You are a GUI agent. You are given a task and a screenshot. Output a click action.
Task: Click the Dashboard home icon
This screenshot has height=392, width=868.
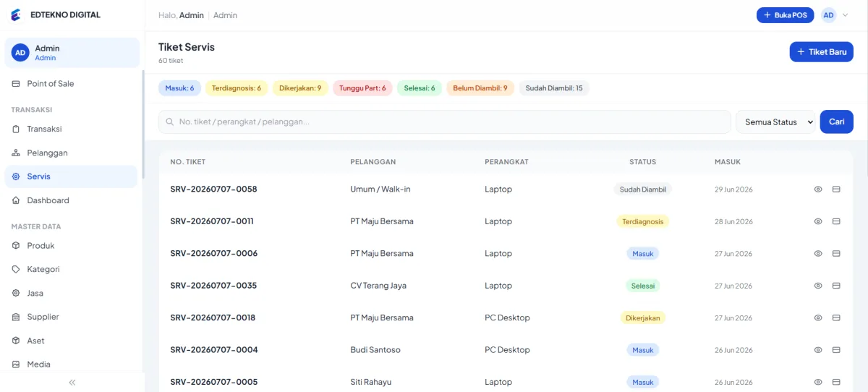coord(16,200)
